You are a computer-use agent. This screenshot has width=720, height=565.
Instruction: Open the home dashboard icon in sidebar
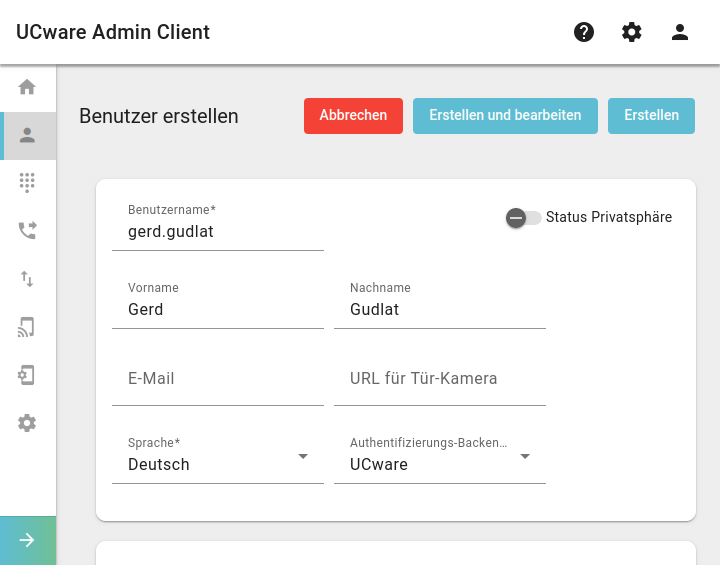27,87
